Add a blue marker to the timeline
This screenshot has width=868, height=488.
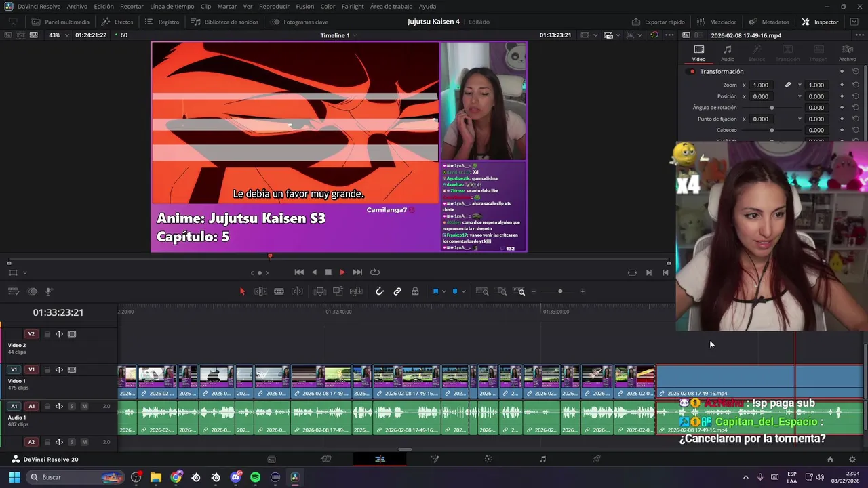[x=455, y=291]
